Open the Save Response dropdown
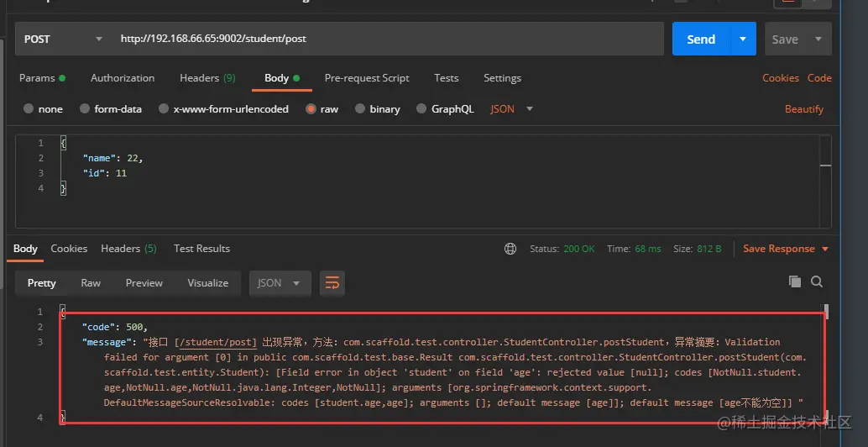This screenshot has width=868, height=447. pyautogui.click(x=786, y=249)
